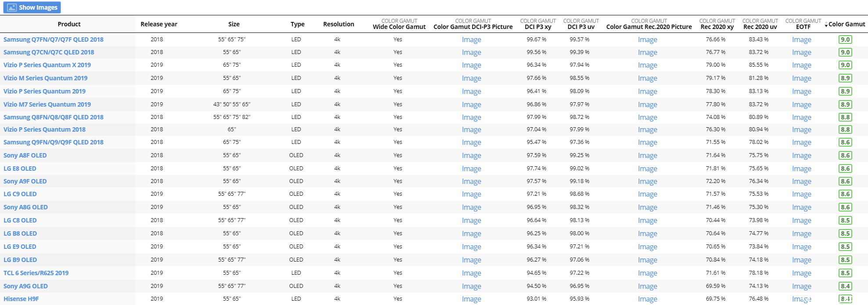Open the DCI-P3 Picture Image link for Samsung Q7FN

pos(472,39)
